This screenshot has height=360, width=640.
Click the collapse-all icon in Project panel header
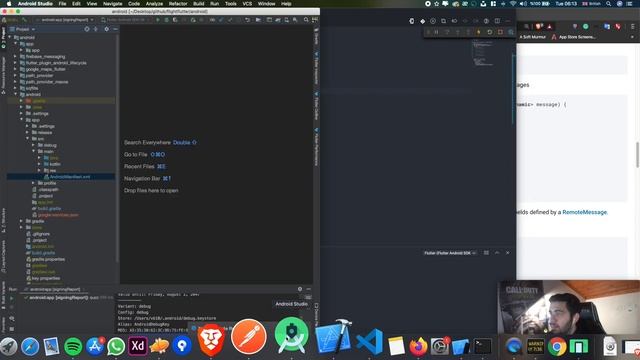96,29
